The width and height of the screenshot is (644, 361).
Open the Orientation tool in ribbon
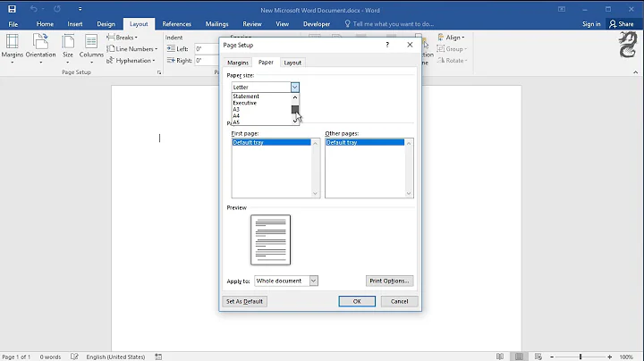pyautogui.click(x=40, y=49)
